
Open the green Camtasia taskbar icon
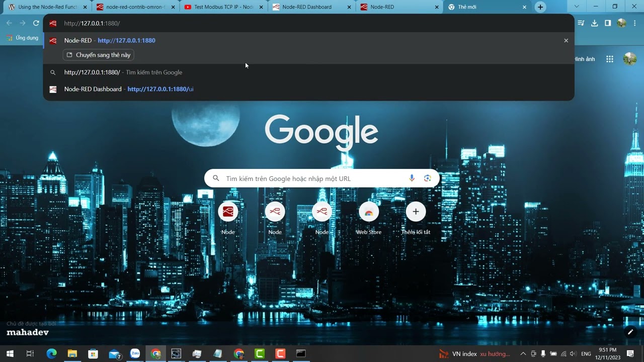coord(260,353)
